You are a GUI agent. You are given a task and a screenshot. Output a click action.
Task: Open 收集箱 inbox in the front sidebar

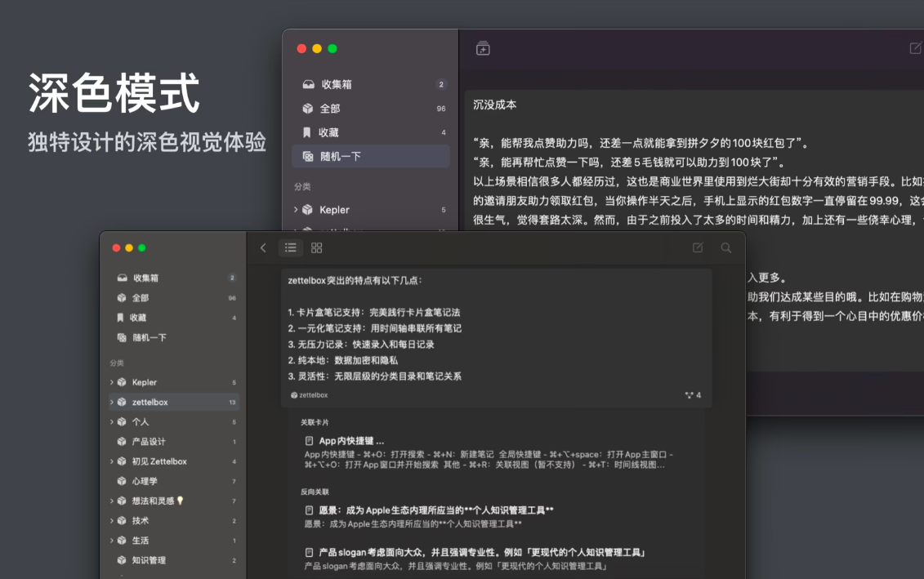pyautogui.click(x=145, y=278)
